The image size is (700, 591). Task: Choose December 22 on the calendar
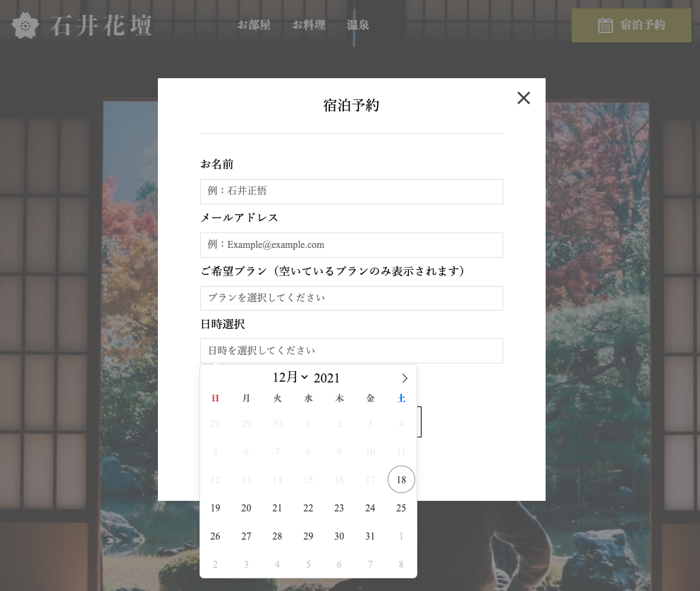coord(308,508)
